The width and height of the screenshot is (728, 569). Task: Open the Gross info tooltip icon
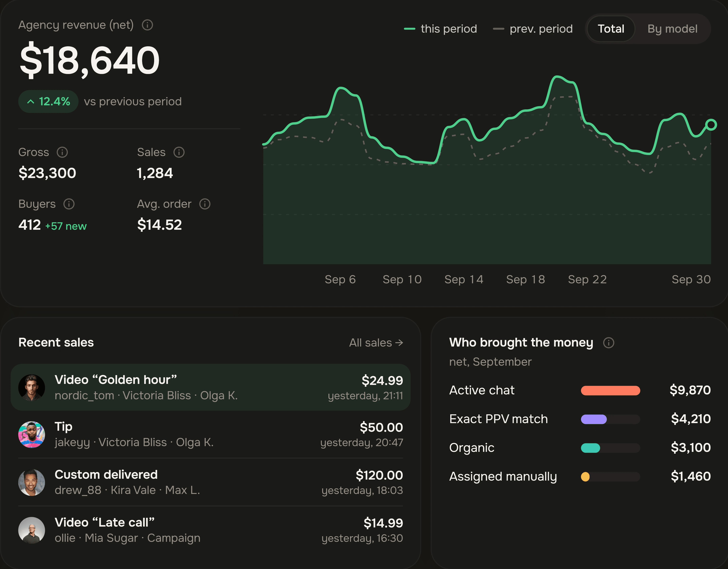click(62, 152)
